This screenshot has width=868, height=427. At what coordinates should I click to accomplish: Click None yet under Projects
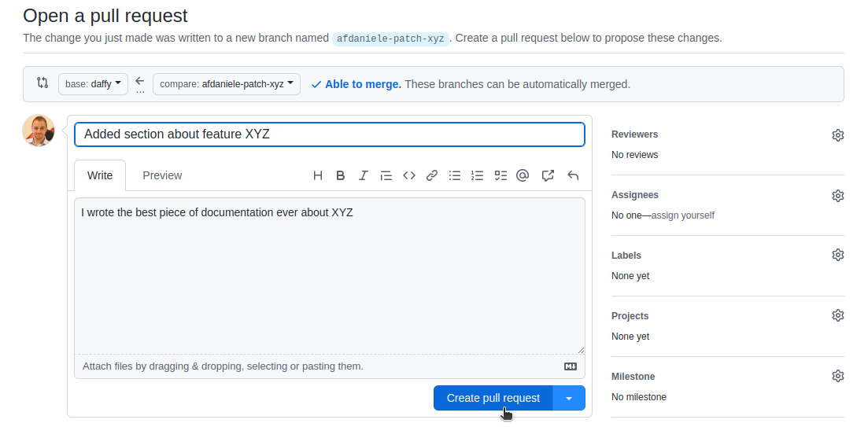630,337
